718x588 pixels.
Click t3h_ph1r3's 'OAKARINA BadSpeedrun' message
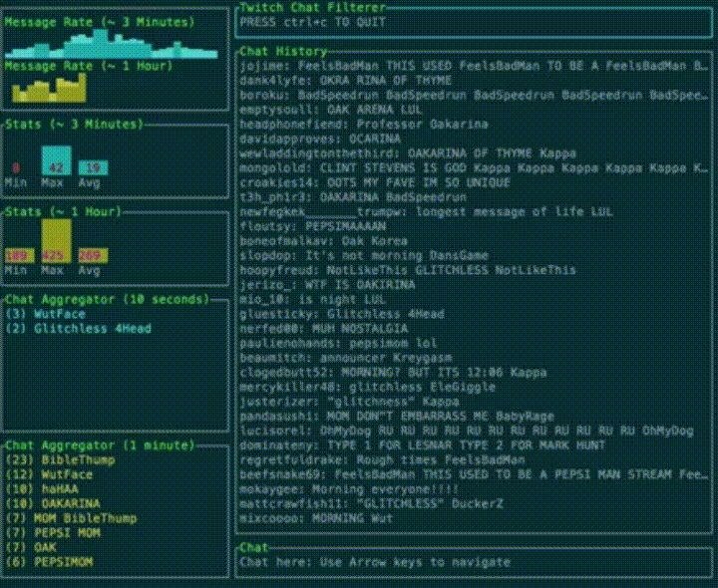pos(353,197)
